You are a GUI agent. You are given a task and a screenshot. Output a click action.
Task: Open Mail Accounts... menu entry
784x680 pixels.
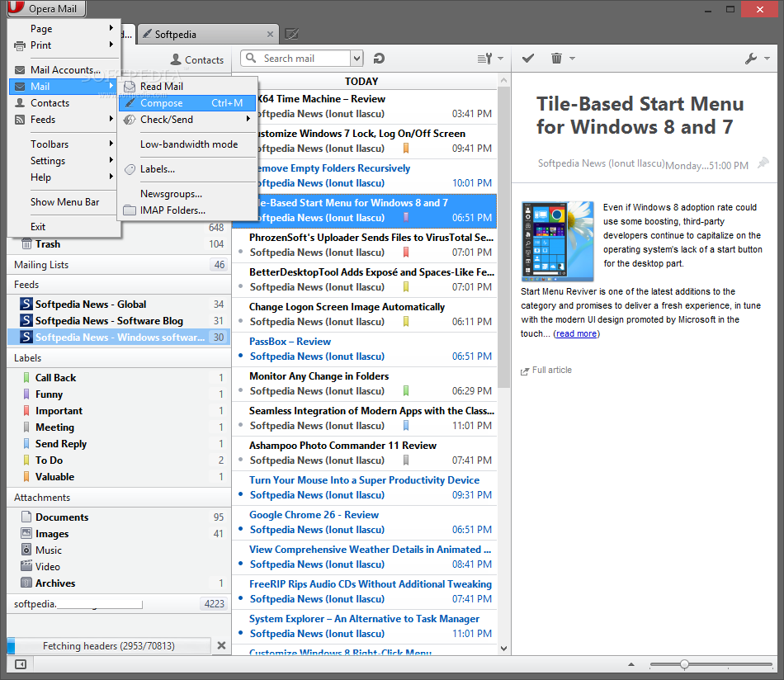click(x=64, y=70)
